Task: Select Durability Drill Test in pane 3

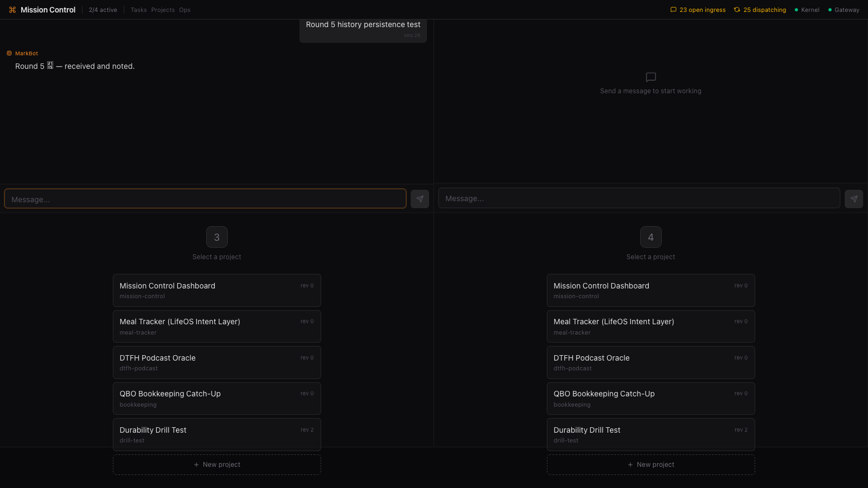Action: [217, 434]
